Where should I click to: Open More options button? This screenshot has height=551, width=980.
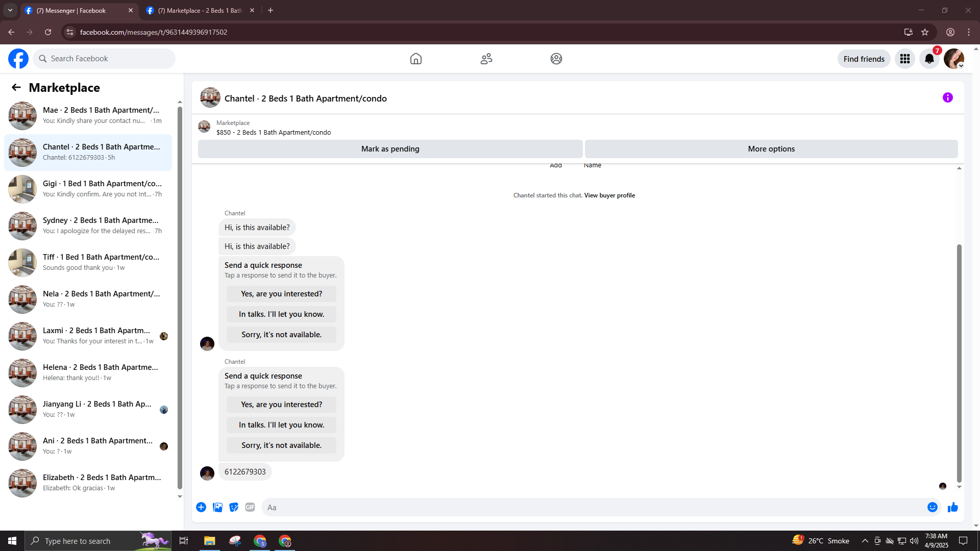(x=771, y=149)
